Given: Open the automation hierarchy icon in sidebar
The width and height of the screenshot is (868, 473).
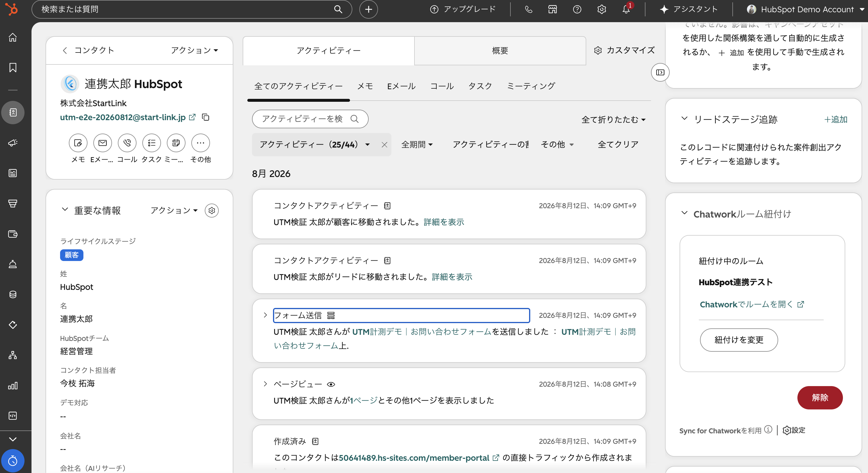Looking at the screenshot, I should pyautogui.click(x=13, y=355).
